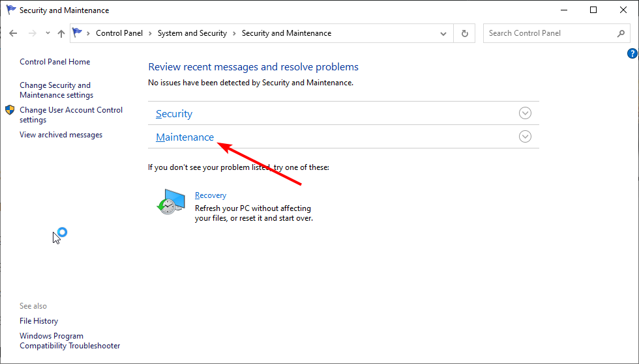
Task: Open the recent locations dropdown arrow
Action: tap(48, 33)
